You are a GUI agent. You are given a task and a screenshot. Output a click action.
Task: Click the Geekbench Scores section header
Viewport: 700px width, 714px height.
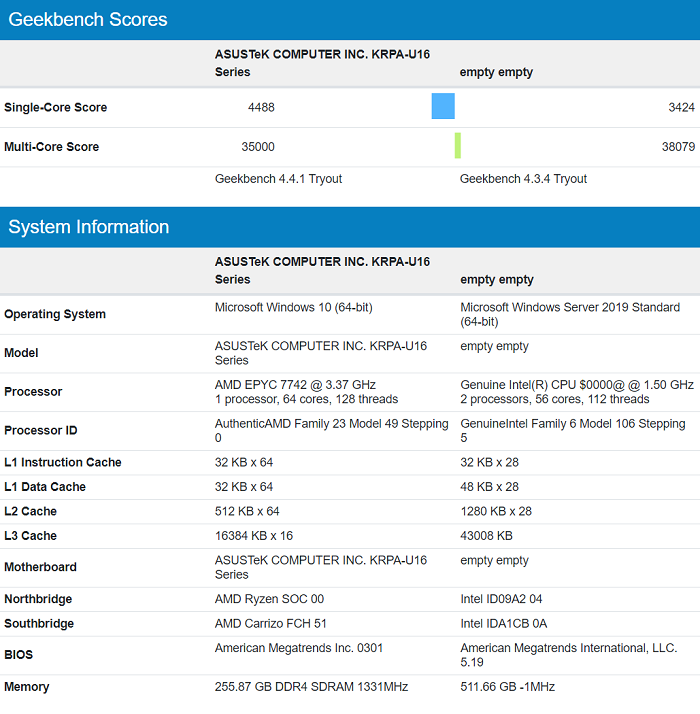(88, 20)
